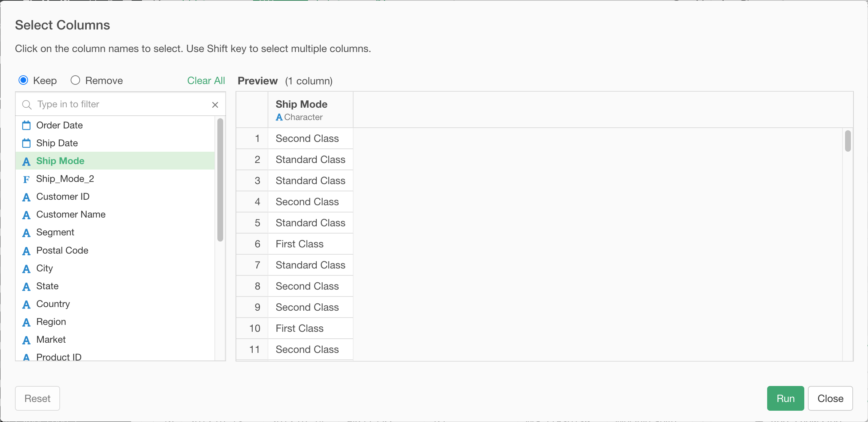Select the Postal Code column
The height and width of the screenshot is (422, 868).
coord(62,250)
